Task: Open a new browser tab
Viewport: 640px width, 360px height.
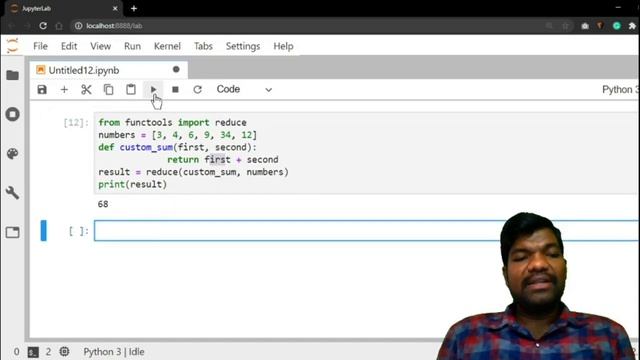Action: 134,8
